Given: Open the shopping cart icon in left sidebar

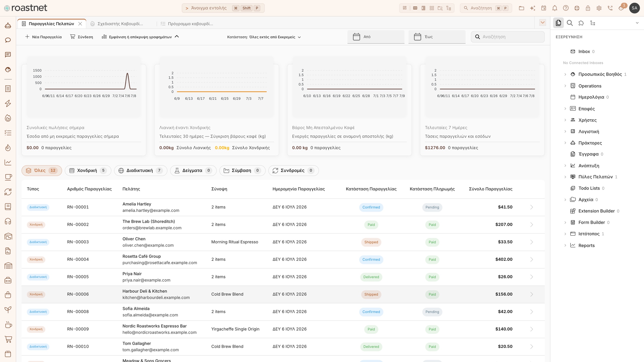Looking at the screenshot, I should click(8, 339).
